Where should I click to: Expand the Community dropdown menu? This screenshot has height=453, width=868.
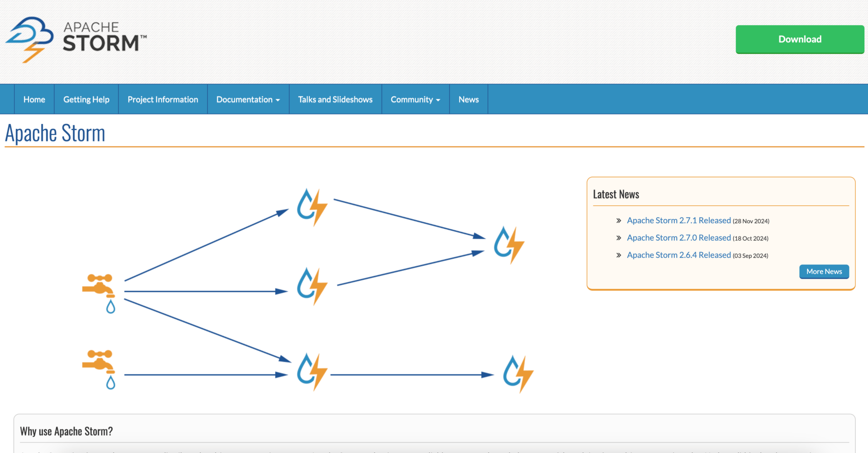415,99
